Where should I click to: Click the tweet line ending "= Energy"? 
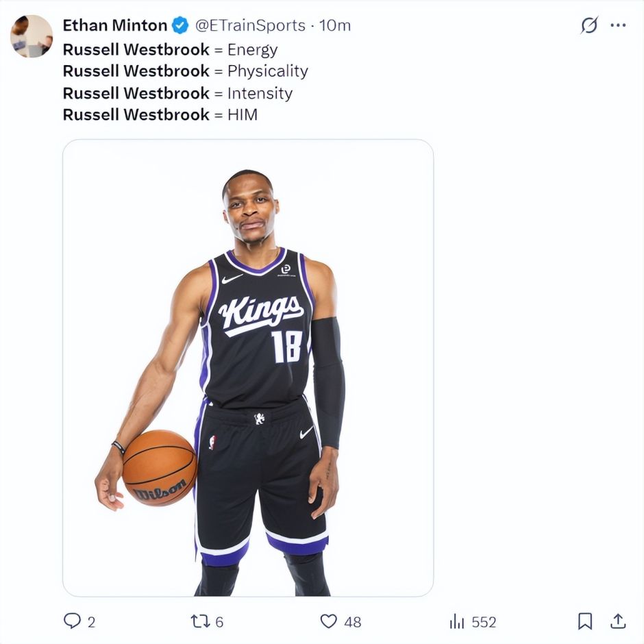(170, 49)
